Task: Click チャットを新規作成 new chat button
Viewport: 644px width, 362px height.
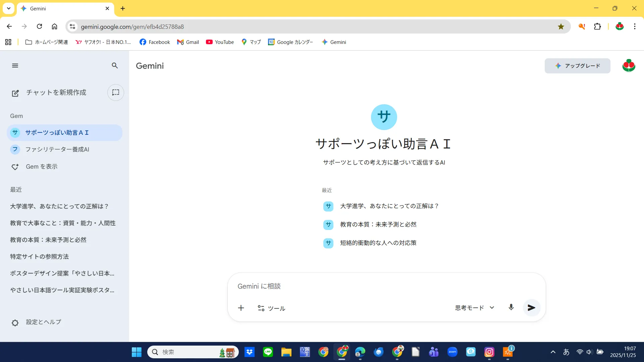Action: pyautogui.click(x=56, y=93)
